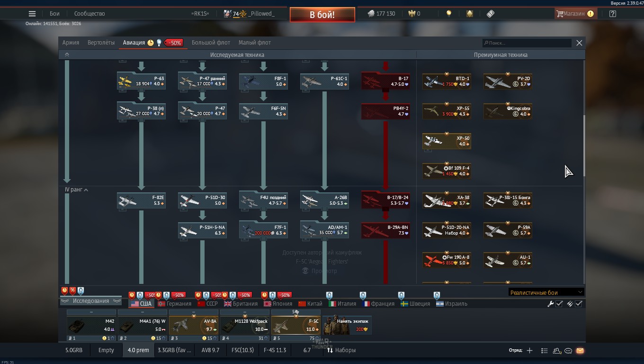The width and height of the screenshot is (644, 364).
Task: Click the Golden Eagles currency icon
Action: (x=411, y=14)
